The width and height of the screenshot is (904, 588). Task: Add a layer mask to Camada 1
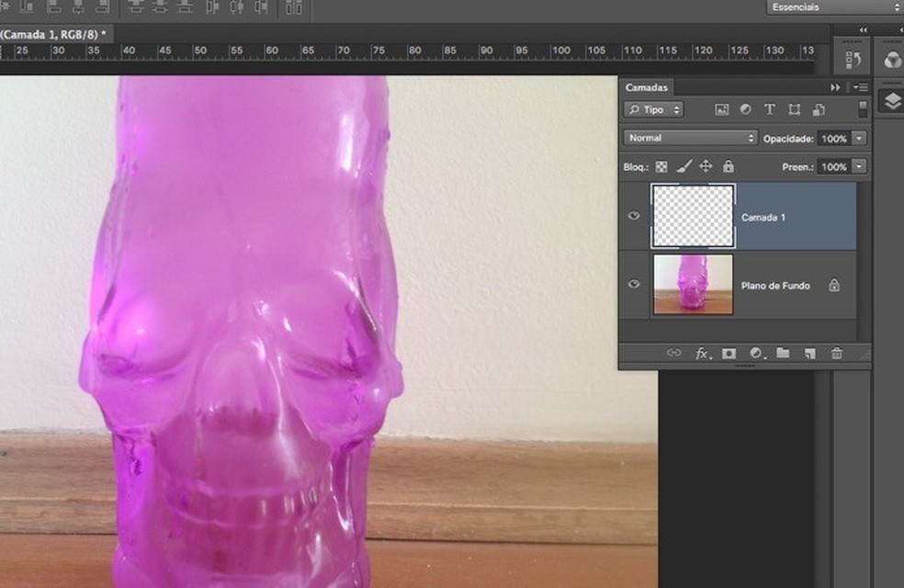(729, 353)
